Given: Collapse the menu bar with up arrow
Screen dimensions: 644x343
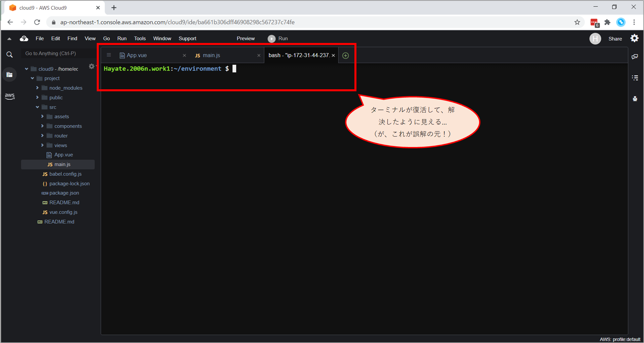Looking at the screenshot, I should click(x=9, y=39).
